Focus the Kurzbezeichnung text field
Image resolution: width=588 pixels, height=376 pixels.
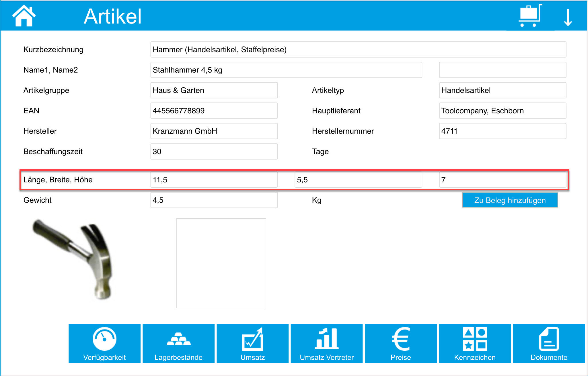tap(358, 49)
